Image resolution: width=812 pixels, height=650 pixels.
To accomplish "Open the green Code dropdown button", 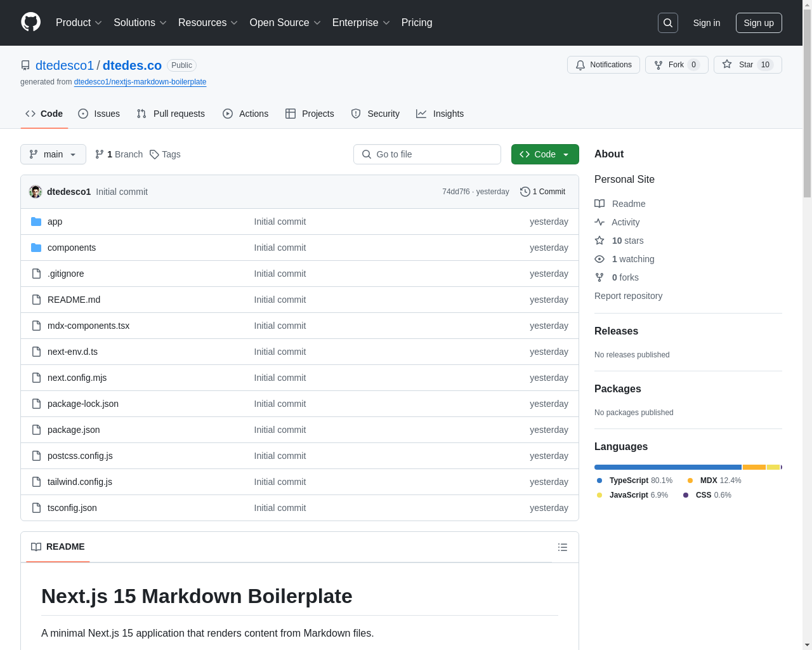I will point(545,154).
